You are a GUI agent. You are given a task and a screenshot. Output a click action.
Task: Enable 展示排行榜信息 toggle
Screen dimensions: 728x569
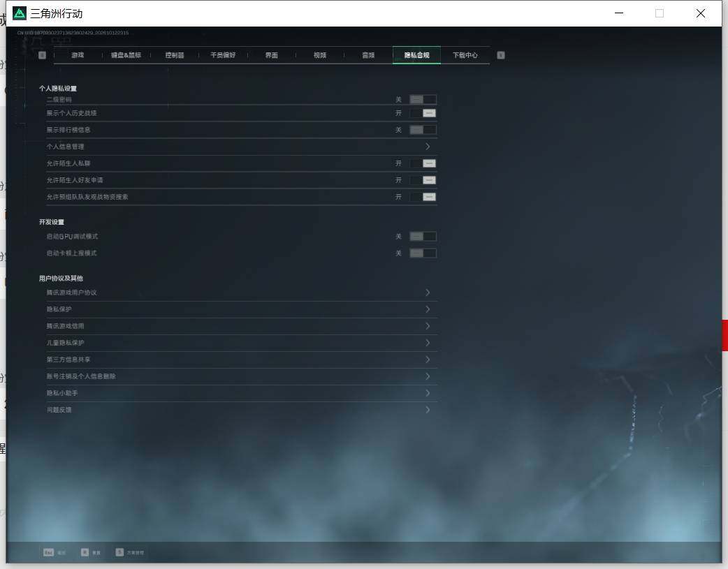(423, 130)
